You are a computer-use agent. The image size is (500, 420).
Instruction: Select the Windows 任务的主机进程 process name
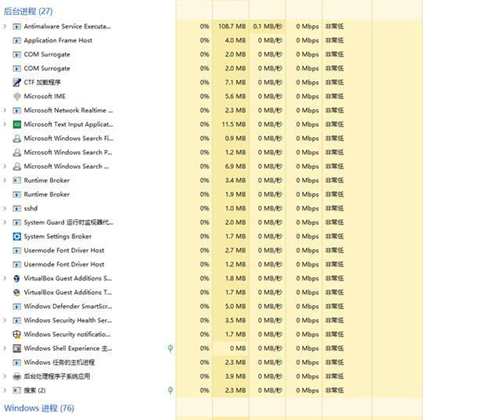[59, 362]
